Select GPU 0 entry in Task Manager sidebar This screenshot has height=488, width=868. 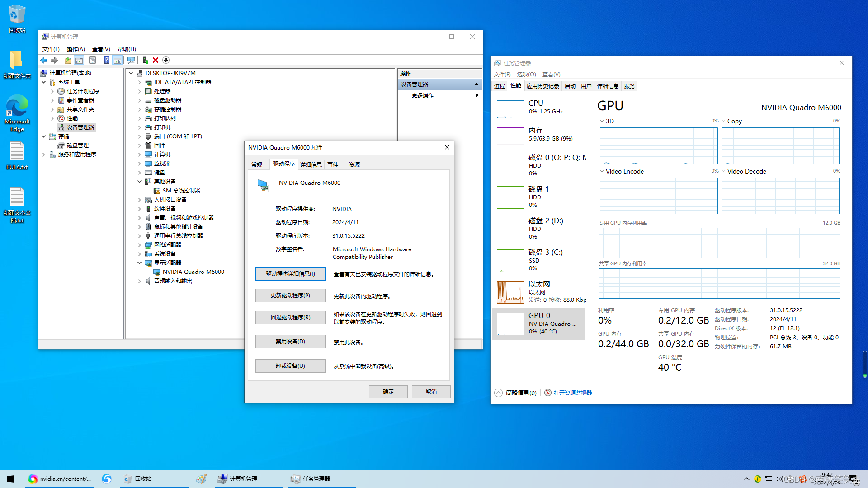(538, 324)
